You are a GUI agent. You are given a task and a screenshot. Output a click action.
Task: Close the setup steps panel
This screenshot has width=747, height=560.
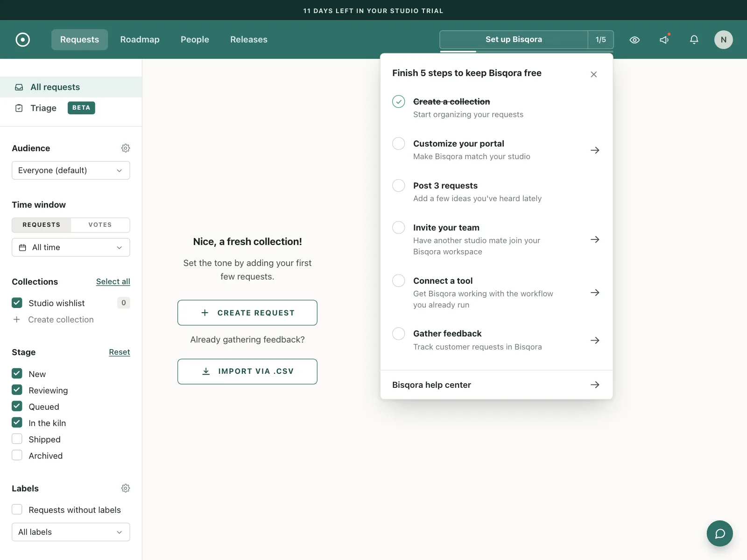point(594,74)
